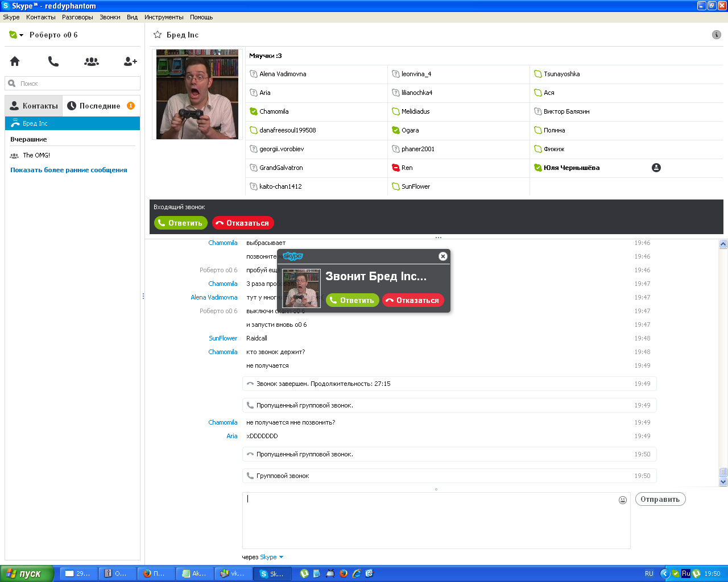Click the Internet Explorer icon in tray area

click(x=357, y=573)
